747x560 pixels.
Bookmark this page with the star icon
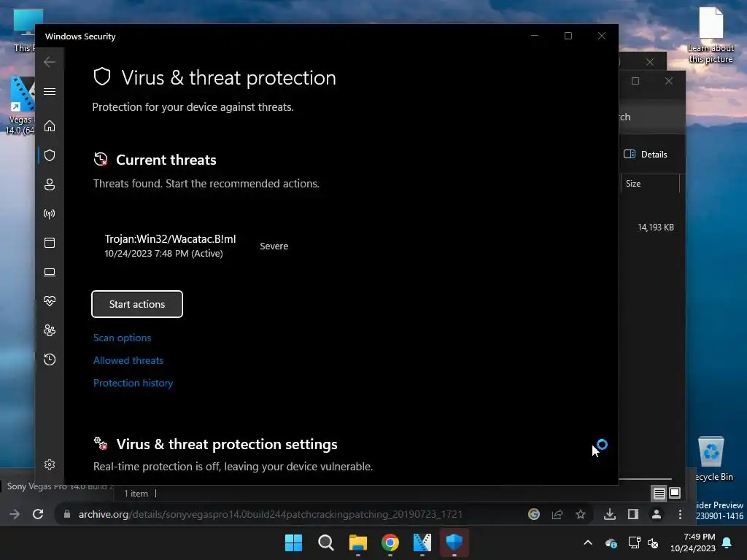point(580,514)
